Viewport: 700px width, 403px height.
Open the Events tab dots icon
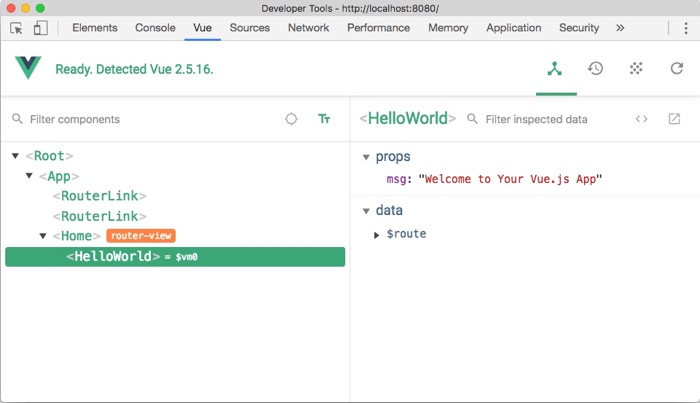pyautogui.click(x=635, y=69)
